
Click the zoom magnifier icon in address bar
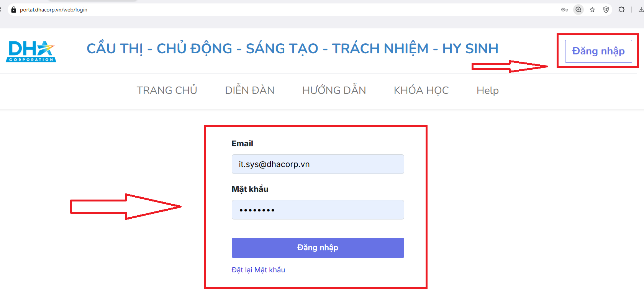(578, 10)
